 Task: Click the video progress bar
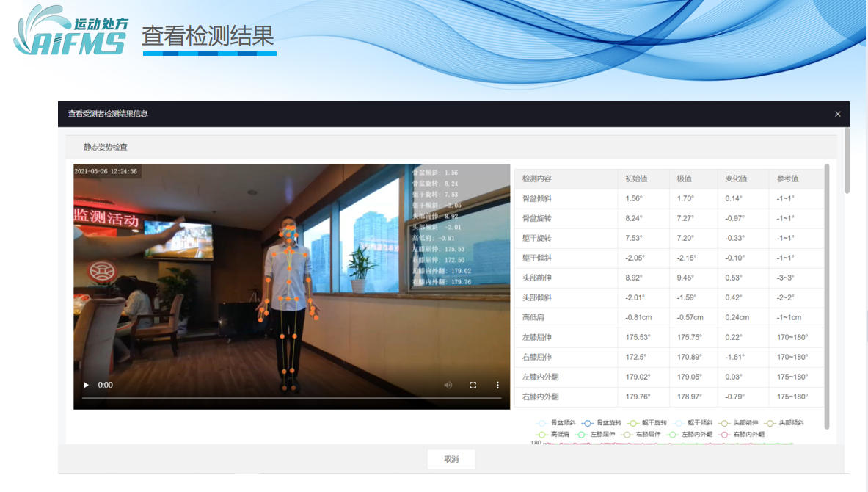point(291,398)
